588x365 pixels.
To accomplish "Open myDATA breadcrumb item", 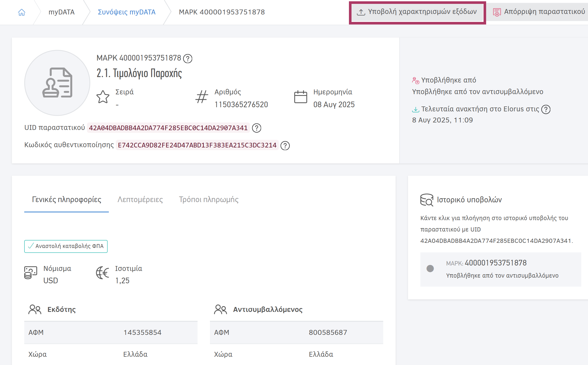I will tap(61, 12).
